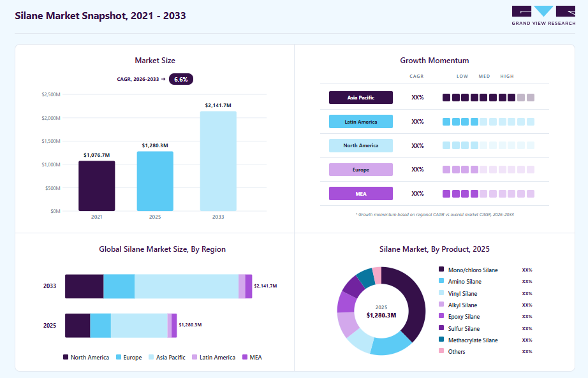Select the 2021 market size bar
The width and height of the screenshot is (588, 378).
pyautogui.click(x=97, y=186)
